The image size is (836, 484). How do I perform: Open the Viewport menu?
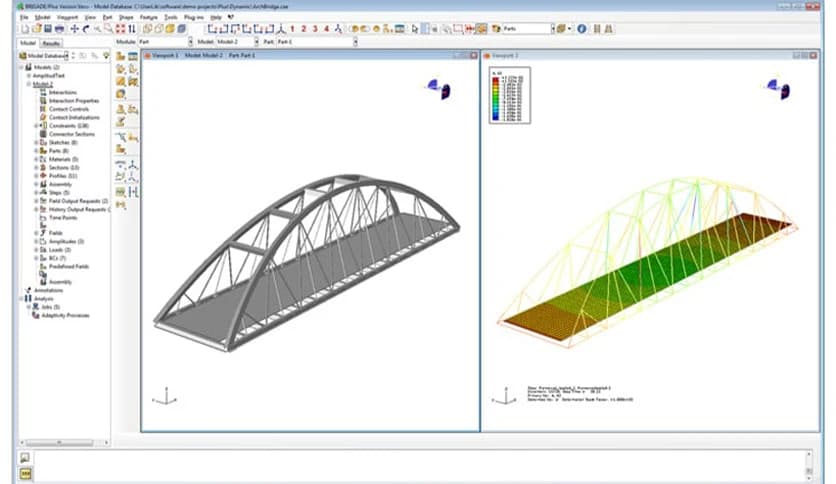coord(66,17)
